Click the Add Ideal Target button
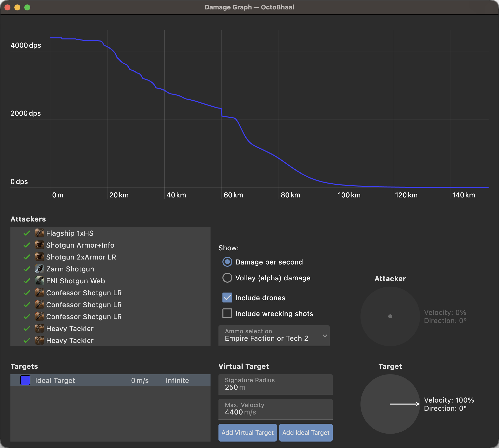Image resolution: width=499 pixels, height=448 pixels. [306, 433]
